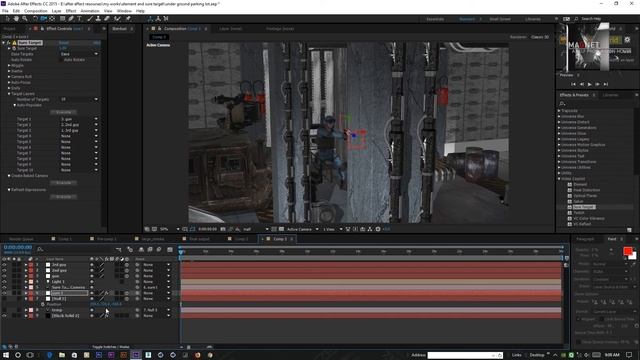The image size is (640, 360).
Task: Open the Graph Editor button
Action: tap(170, 249)
